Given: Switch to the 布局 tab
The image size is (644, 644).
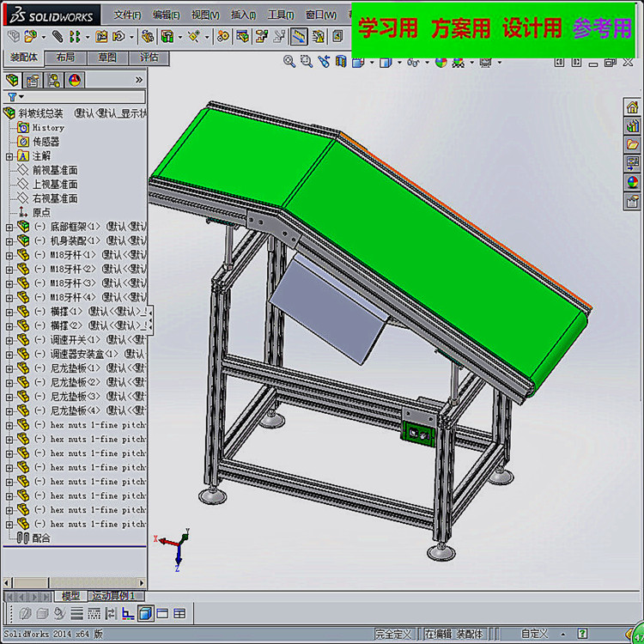Looking at the screenshot, I should (65, 58).
